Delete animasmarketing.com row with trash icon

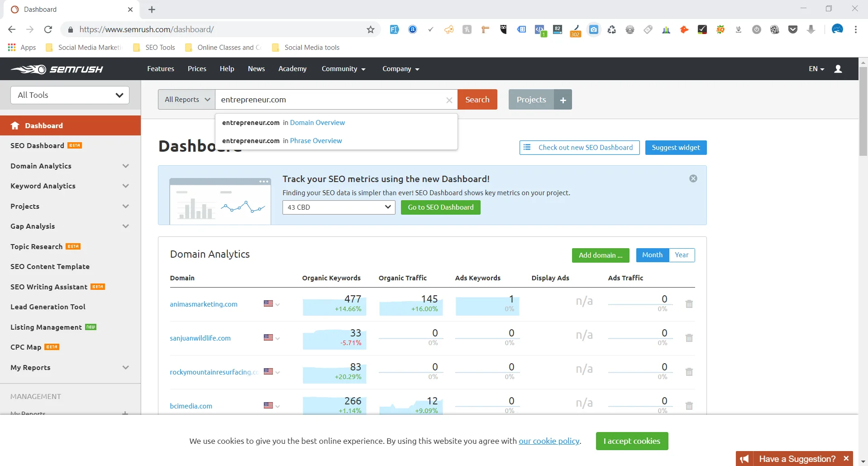(689, 304)
